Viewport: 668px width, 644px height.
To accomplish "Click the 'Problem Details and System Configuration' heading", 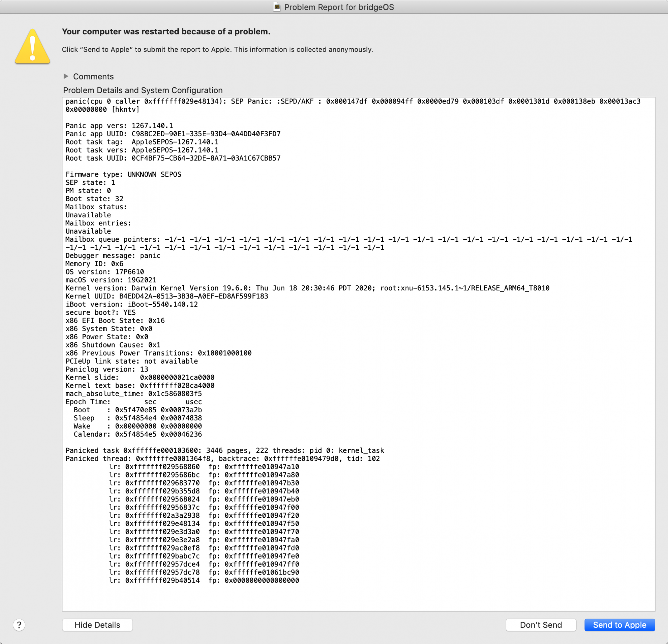I will [x=143, y=90].
